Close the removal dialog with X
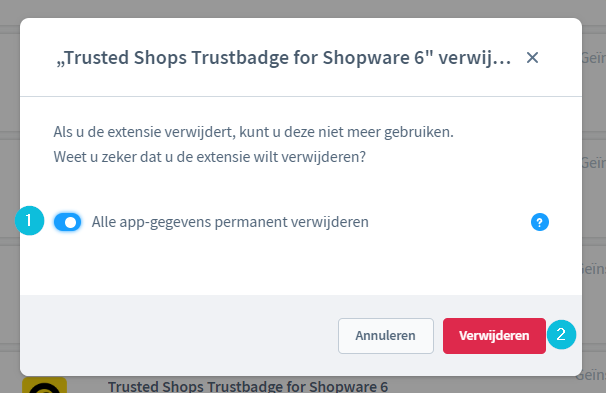The width and height of the screenshot is (606, 393). (x=532, y=58)
